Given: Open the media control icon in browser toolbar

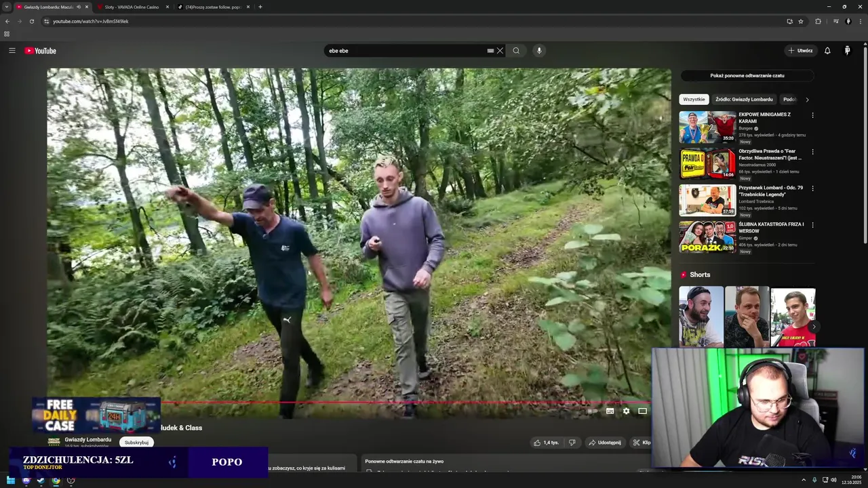Looking at the screenshot, I should click(836, 21).
